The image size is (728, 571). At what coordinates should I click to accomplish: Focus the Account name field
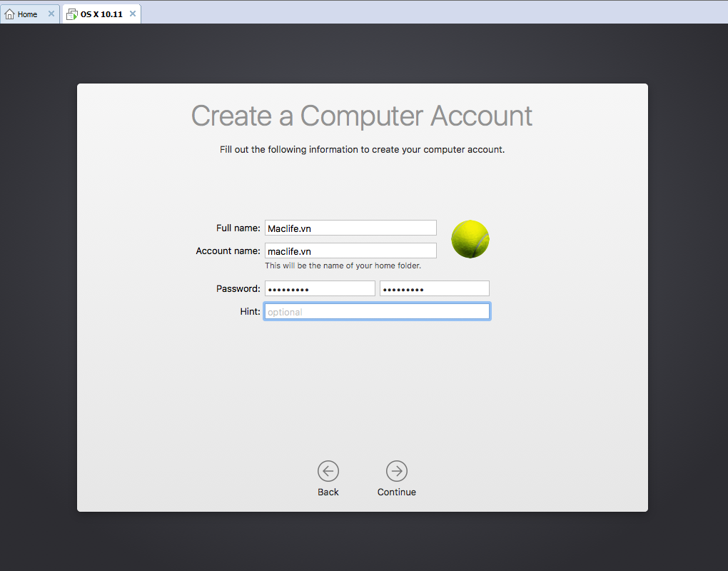[x=350, y=251]
